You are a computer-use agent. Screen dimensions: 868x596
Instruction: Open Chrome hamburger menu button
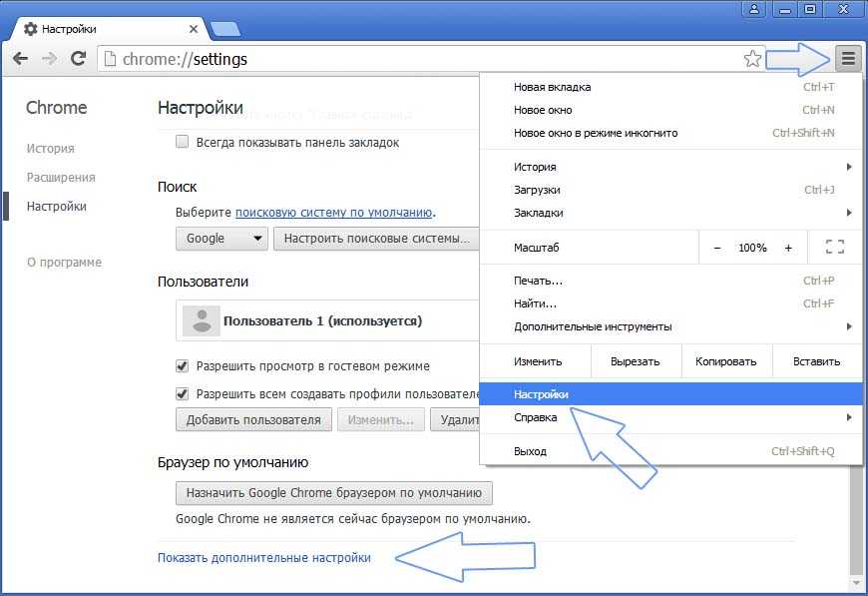(x=848, y=58)
